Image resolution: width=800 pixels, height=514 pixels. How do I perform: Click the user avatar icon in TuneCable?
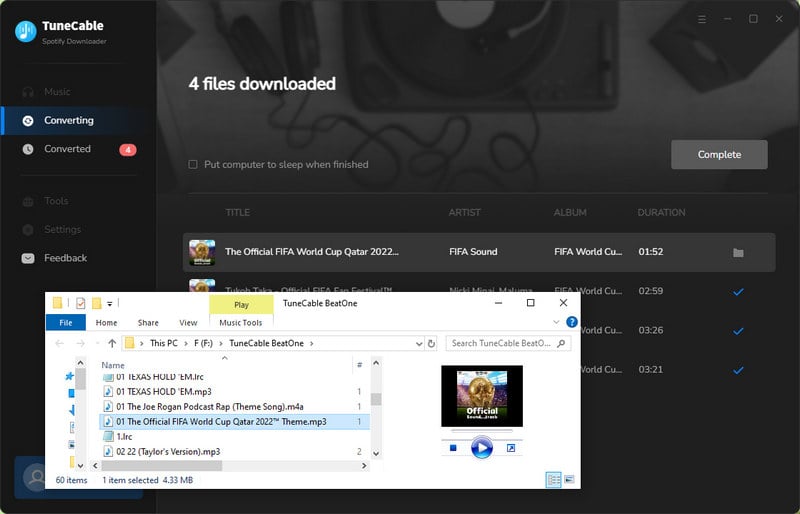tap(35, 477)
